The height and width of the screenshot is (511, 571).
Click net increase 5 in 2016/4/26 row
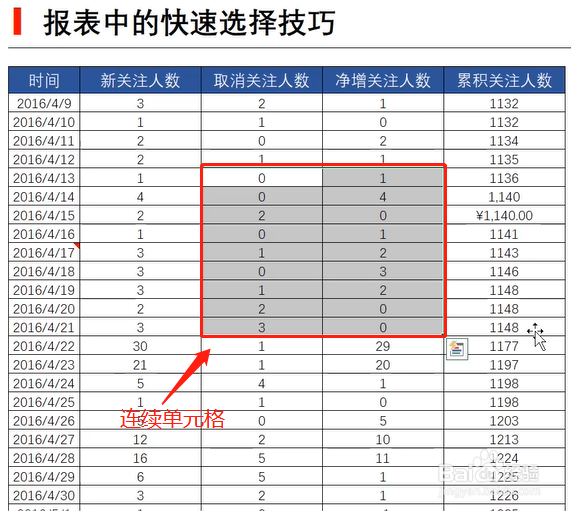click(x=383, y=421)
